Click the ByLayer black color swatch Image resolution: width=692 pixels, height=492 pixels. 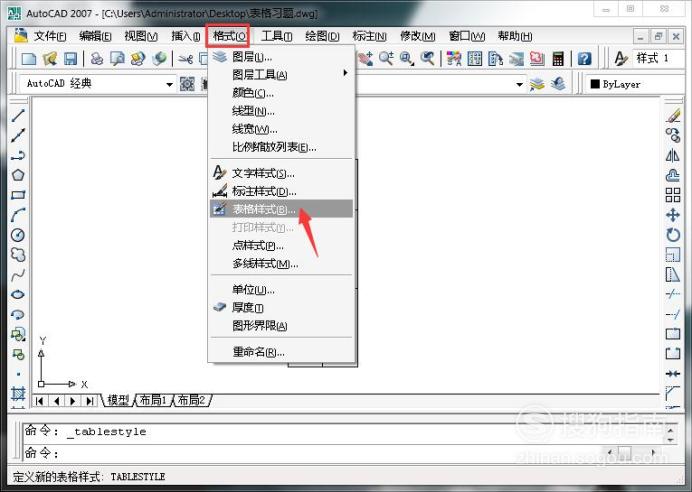pyautogui.click(x=595, y=84)
